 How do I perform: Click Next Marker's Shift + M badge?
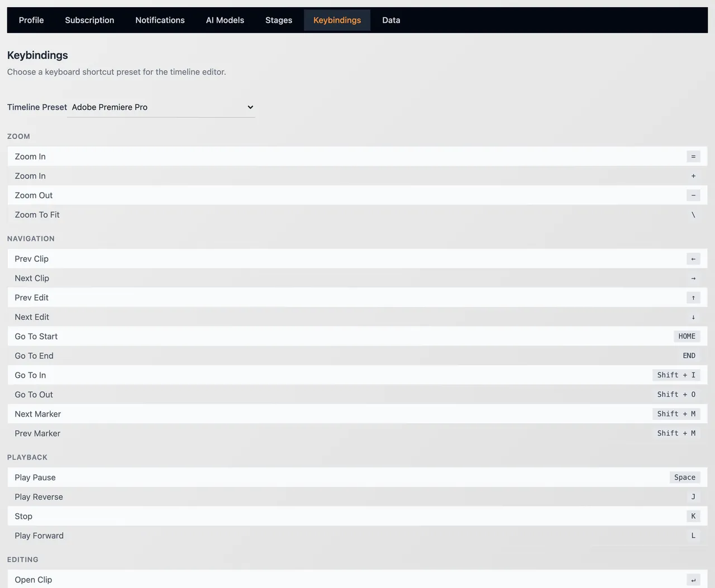[676, 414]
